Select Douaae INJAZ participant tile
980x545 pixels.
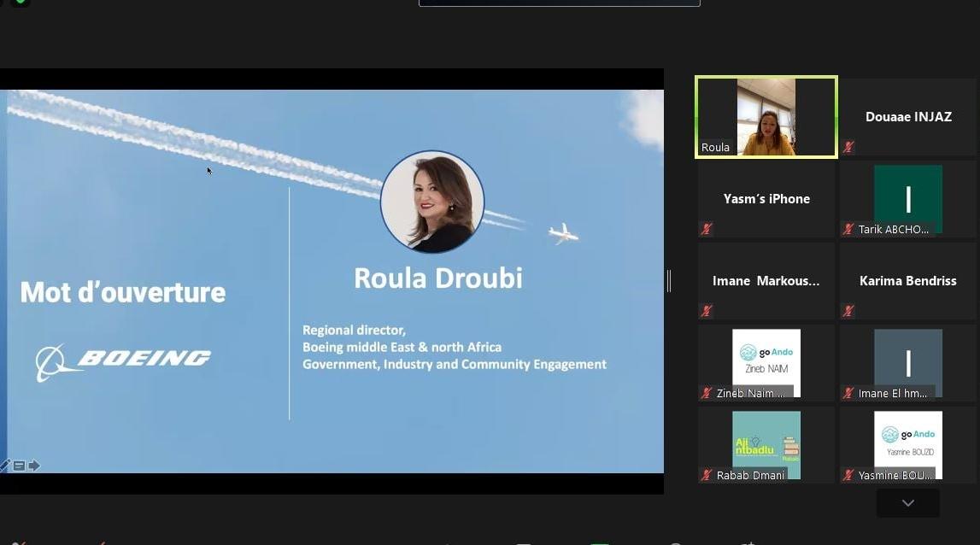click(908, 117)
